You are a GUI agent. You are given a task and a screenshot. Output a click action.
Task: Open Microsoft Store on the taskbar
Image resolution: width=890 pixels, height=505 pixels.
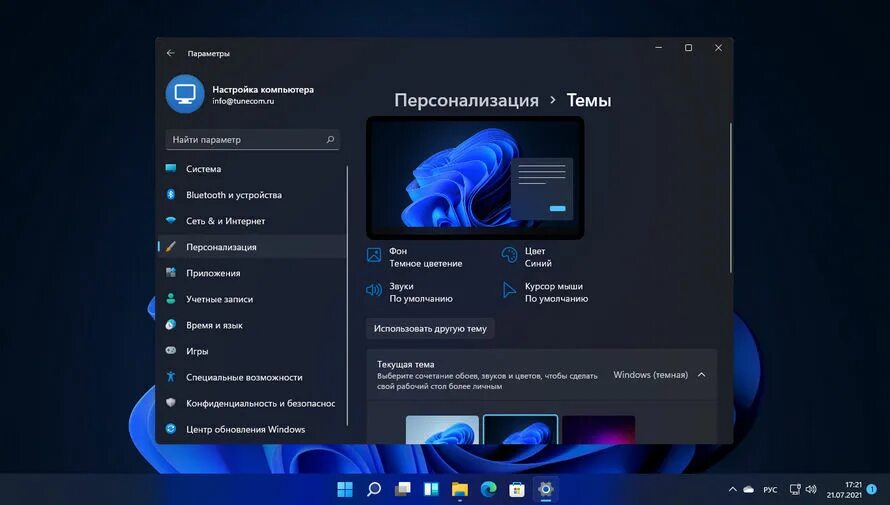click(517, 489)
